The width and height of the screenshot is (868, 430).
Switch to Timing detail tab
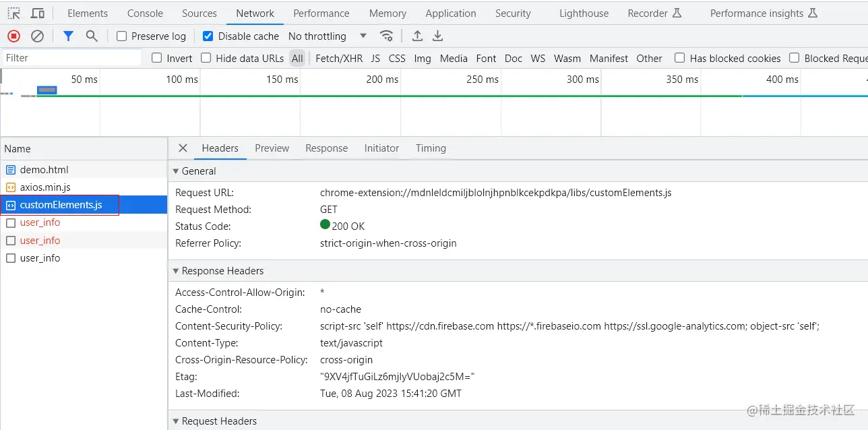(x=431, y=148)
